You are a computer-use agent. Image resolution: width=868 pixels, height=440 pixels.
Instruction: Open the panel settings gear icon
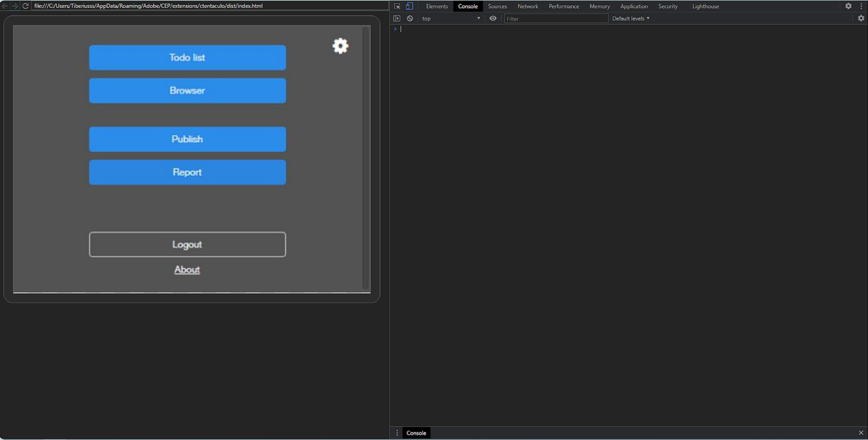point(340,46)
